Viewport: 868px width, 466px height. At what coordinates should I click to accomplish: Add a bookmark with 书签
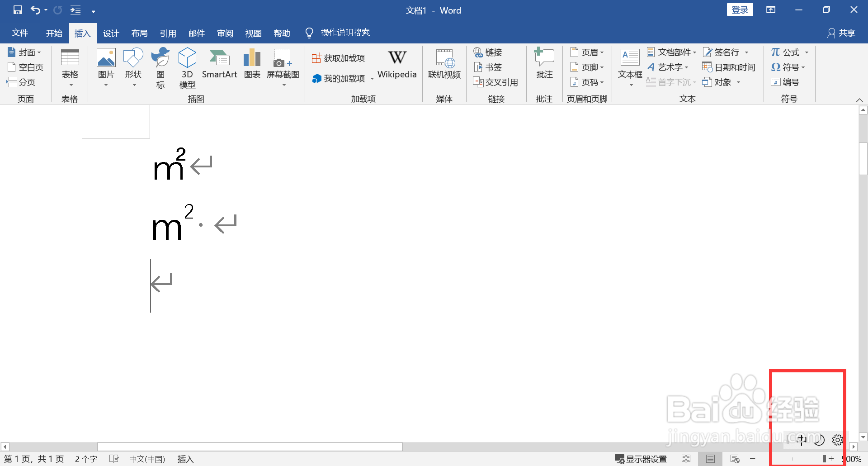coord(487,67)
